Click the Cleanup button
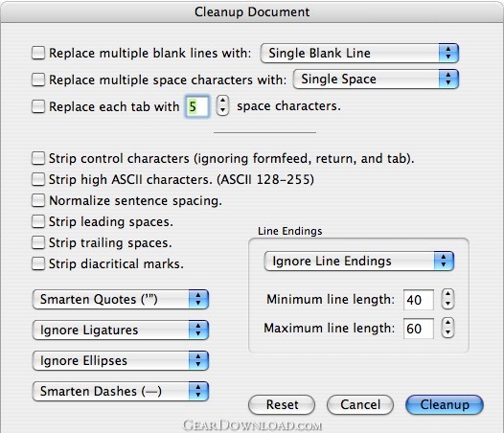 (x=445, y=404)
